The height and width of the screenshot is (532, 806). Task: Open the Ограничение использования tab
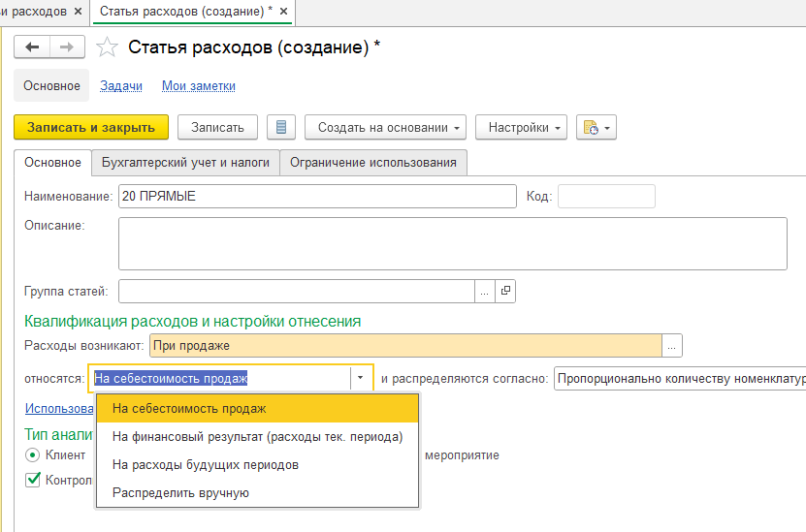point(372,163)
